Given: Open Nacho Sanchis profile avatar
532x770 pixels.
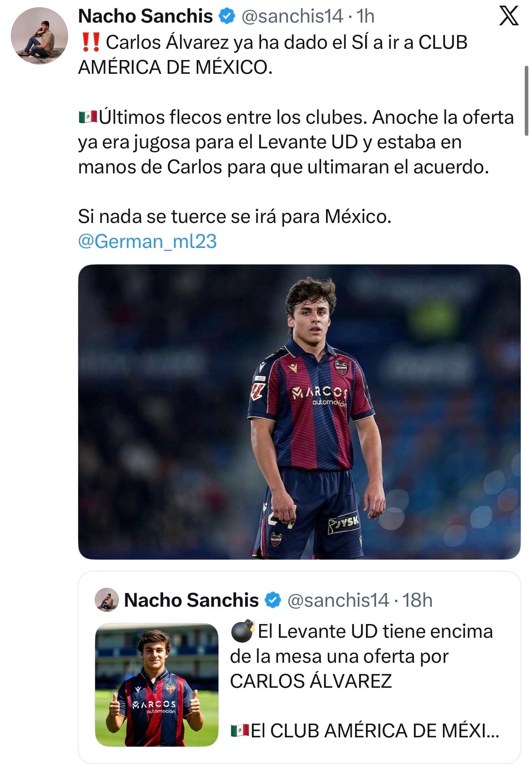Looking at the screenshot, I should click(39, 36).
